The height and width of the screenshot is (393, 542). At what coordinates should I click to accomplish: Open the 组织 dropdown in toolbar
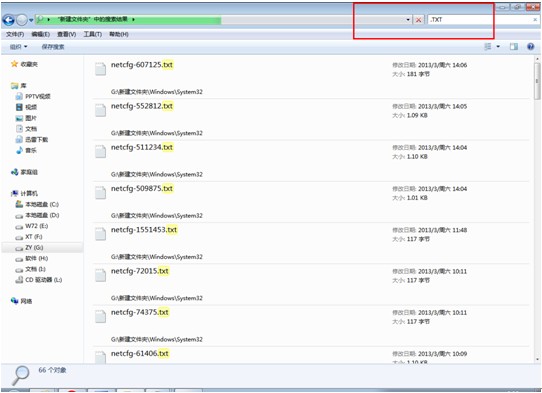tap(18, 47)
